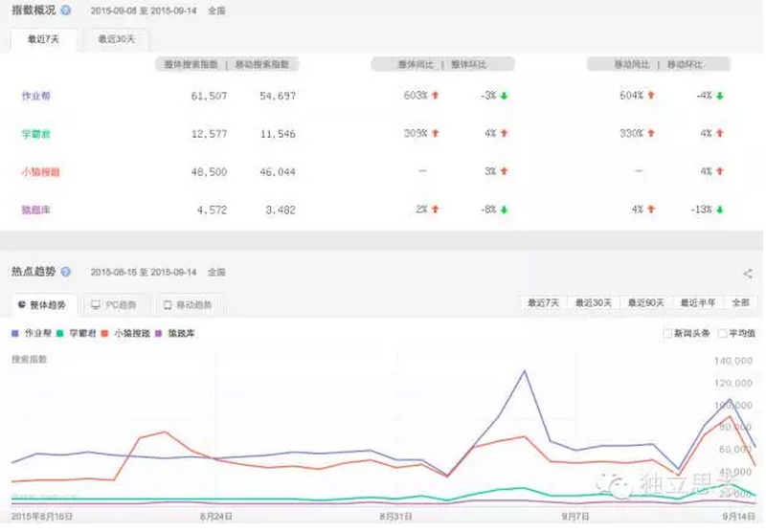This screenshot has height=532, width=766.
Task: Click the help icon beside 热点趋势
Action: click(65, 272)
